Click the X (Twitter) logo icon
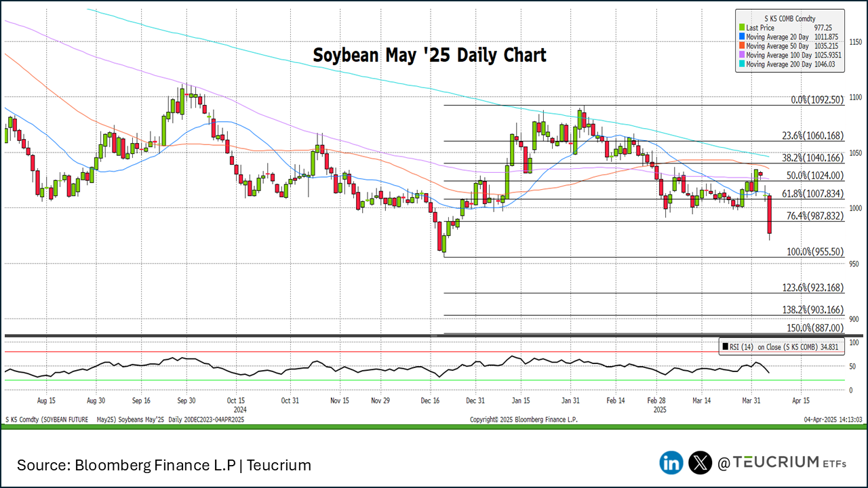Viewport: 868px width, 488px height. tap(701, 463)
